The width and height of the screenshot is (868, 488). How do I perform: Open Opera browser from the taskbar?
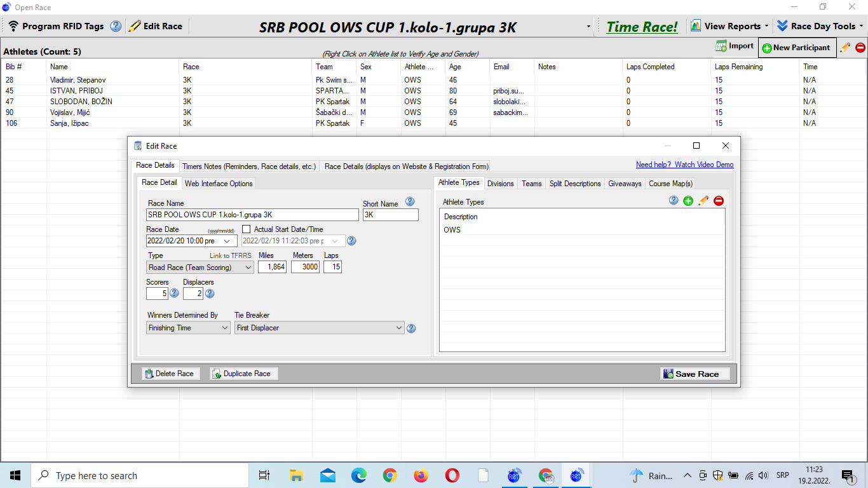452,475
